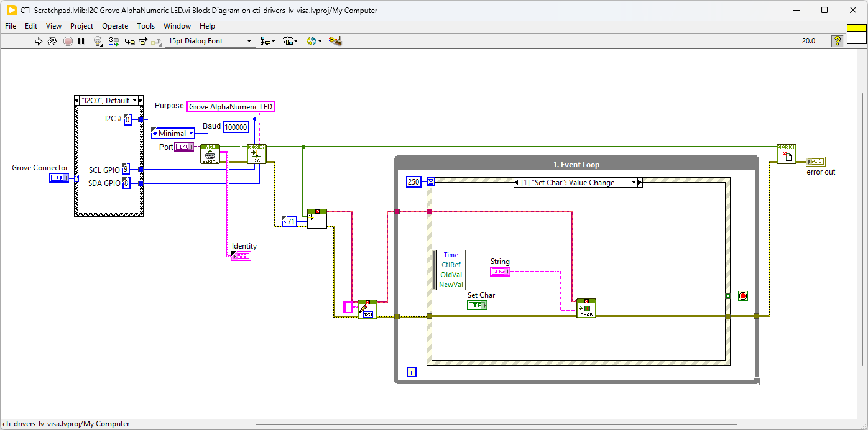Click the Step Out button
868x430 pixels.
coord(156,41)
